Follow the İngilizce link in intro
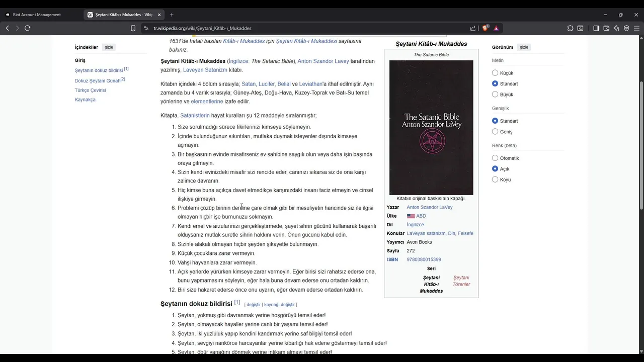 [x=239, y=61]
